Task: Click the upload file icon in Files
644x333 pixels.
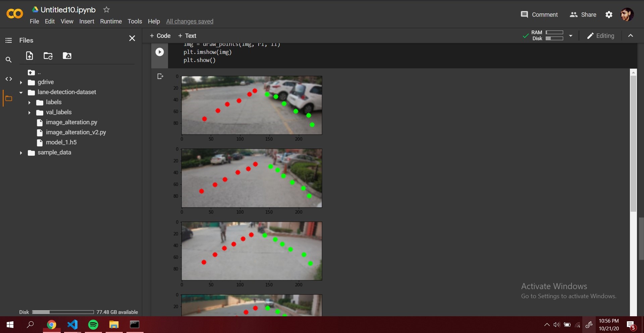Action: coord(30,56)
